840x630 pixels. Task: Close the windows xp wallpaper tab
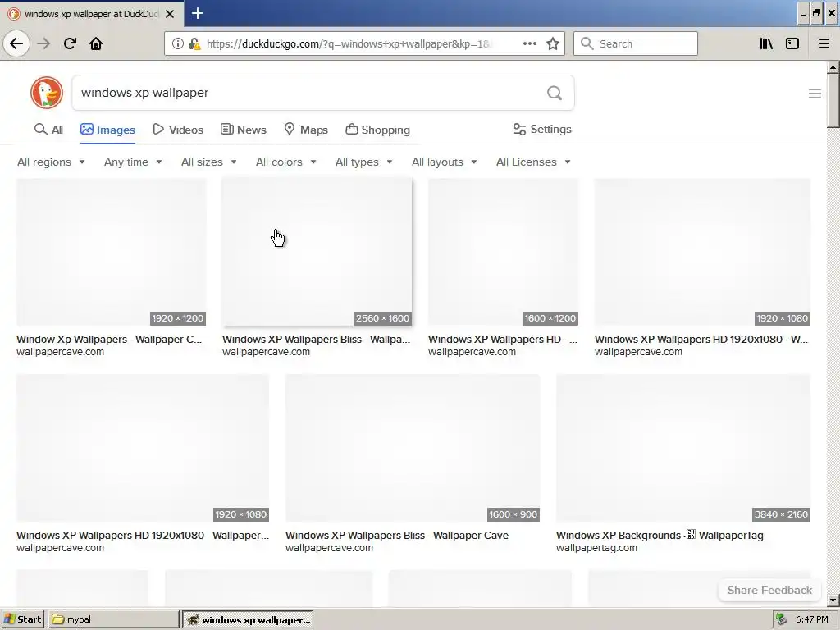[170, 14]
